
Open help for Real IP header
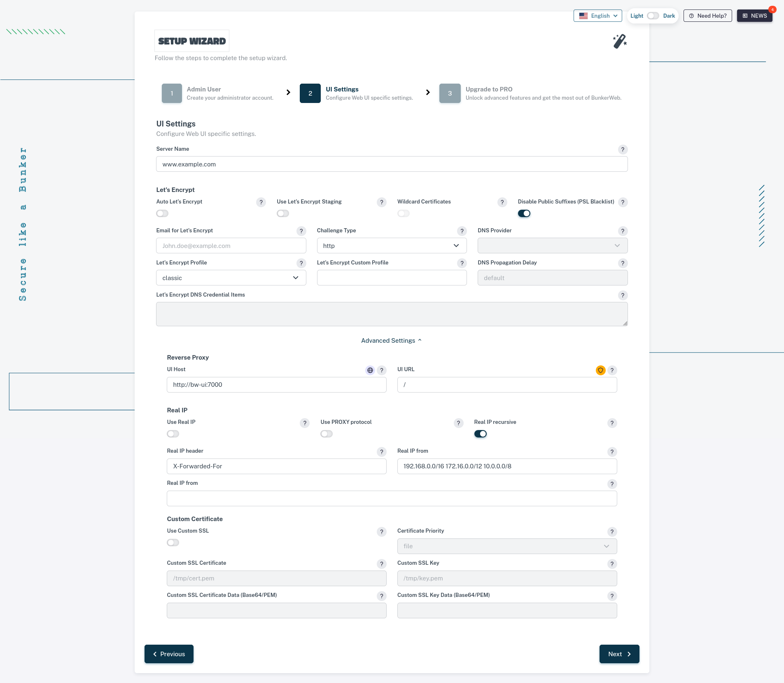coord(382,452)
